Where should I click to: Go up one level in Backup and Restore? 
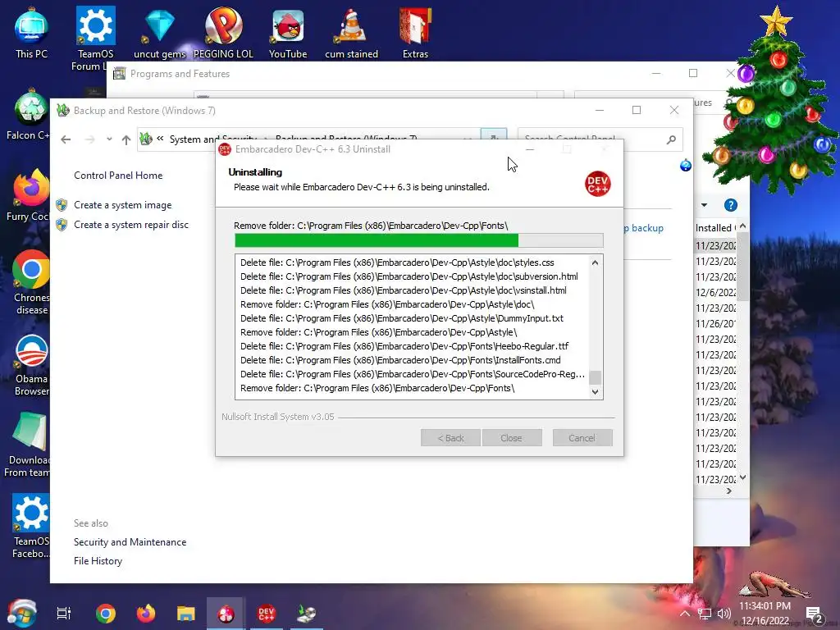click(x=126, y=139)
